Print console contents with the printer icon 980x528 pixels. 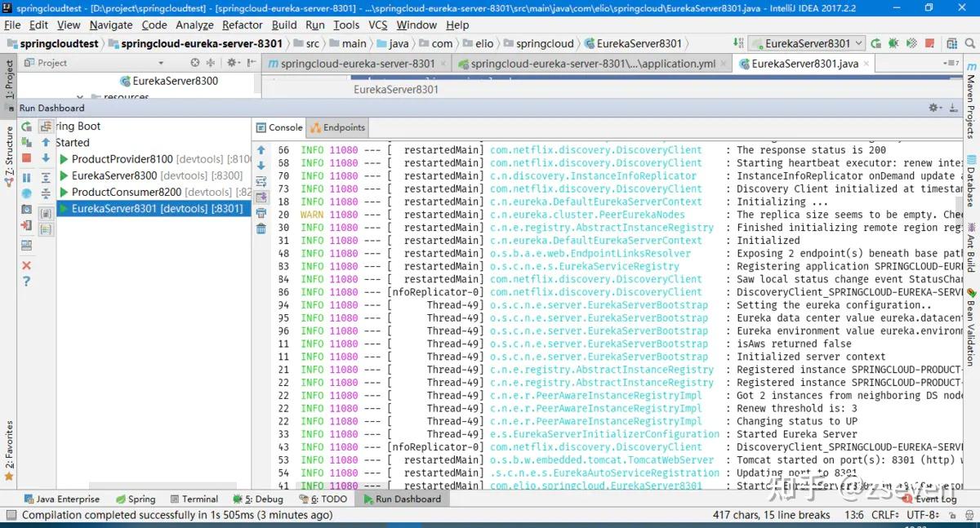261,211
